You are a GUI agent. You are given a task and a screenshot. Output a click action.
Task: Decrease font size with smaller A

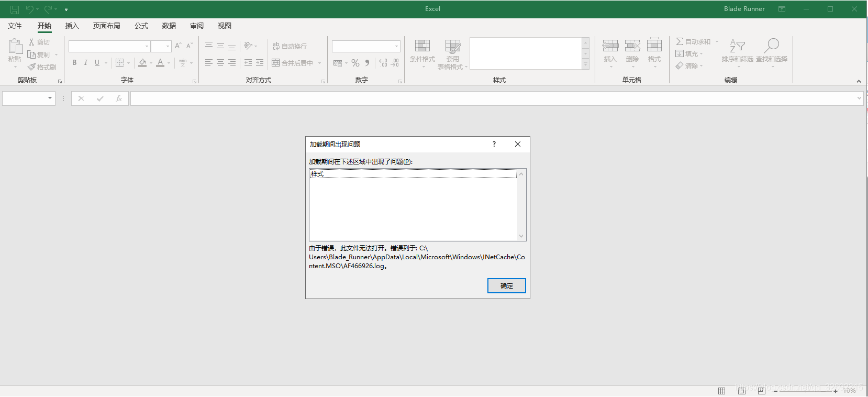pyautogui.click(x=190, y=46)
